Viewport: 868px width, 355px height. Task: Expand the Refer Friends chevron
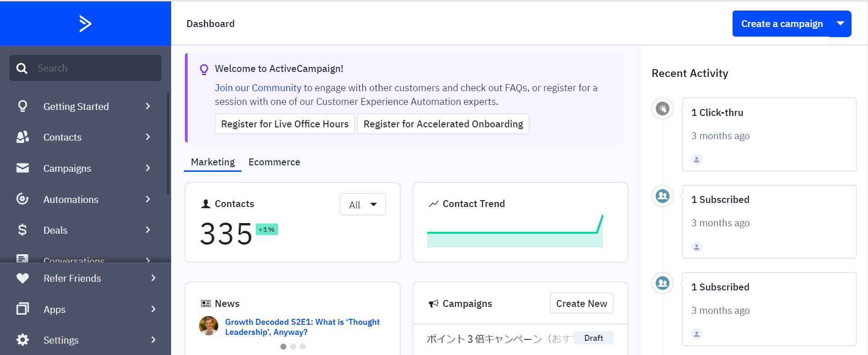[153, 278]
